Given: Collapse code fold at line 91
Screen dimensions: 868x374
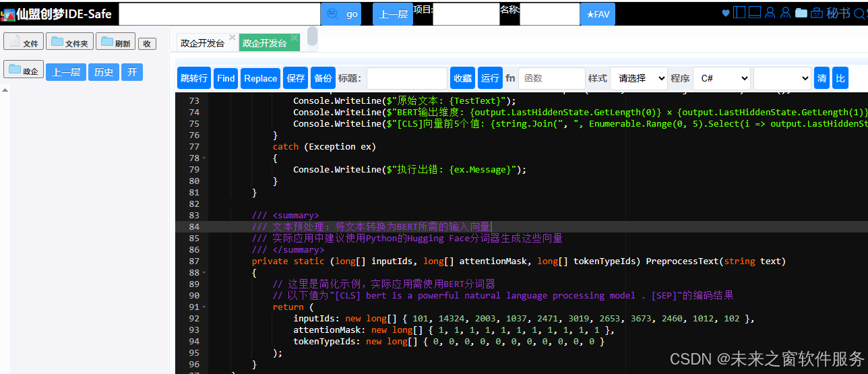Looking at the screenshot, I should 204,307.
